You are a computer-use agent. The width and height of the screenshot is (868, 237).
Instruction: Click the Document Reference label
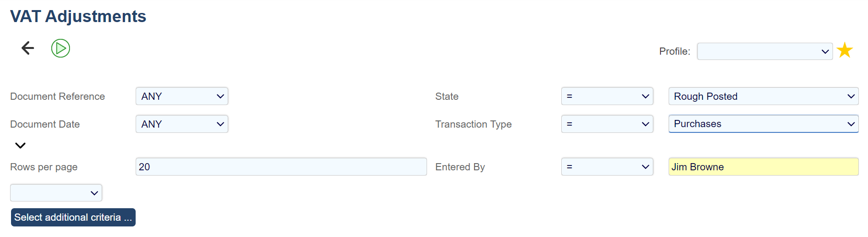click(58, 96)
